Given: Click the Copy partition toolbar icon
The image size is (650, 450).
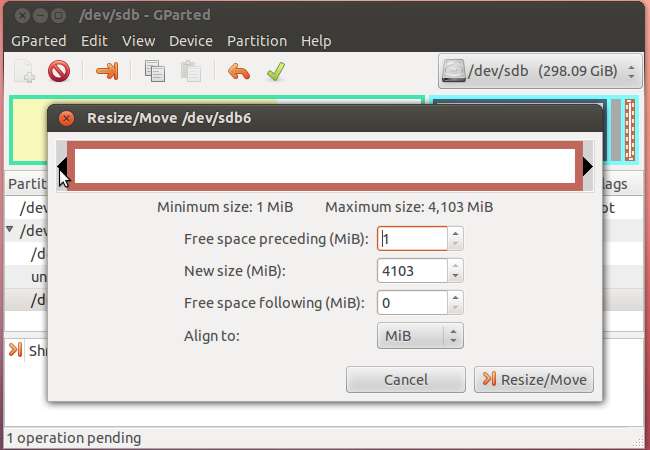Looking at the screenshot, I should tap(155, 71).
